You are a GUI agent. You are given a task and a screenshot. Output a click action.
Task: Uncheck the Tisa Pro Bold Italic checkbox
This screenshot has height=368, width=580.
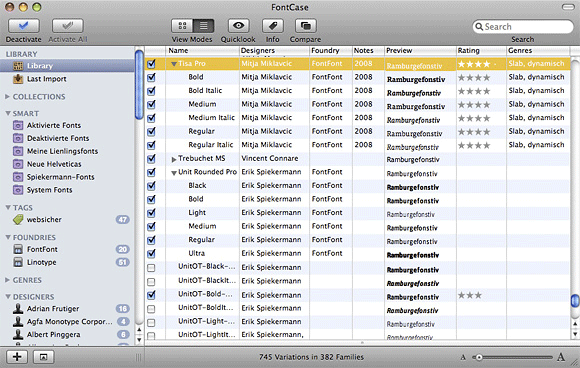pos(151,91)
